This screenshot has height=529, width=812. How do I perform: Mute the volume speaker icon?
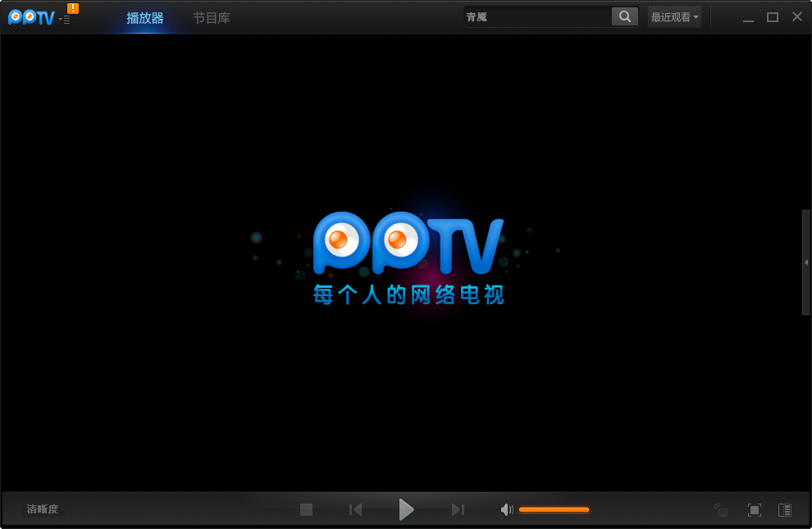[x=507, y=510]
